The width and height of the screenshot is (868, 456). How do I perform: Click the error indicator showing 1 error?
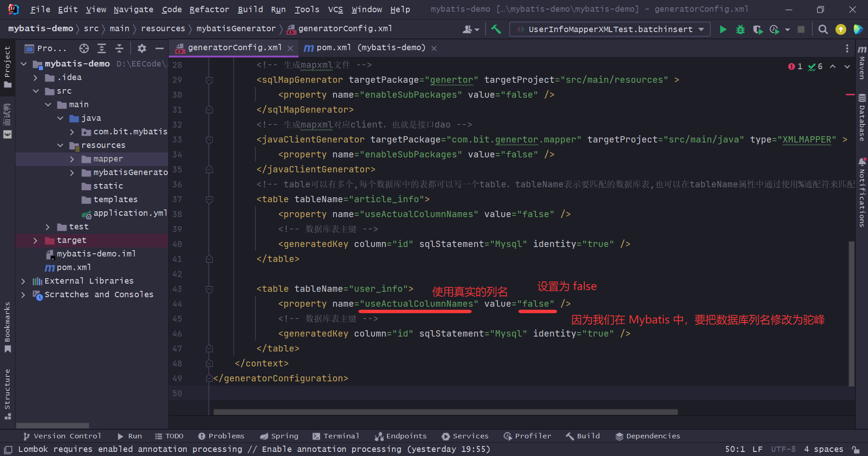point(795,66)
